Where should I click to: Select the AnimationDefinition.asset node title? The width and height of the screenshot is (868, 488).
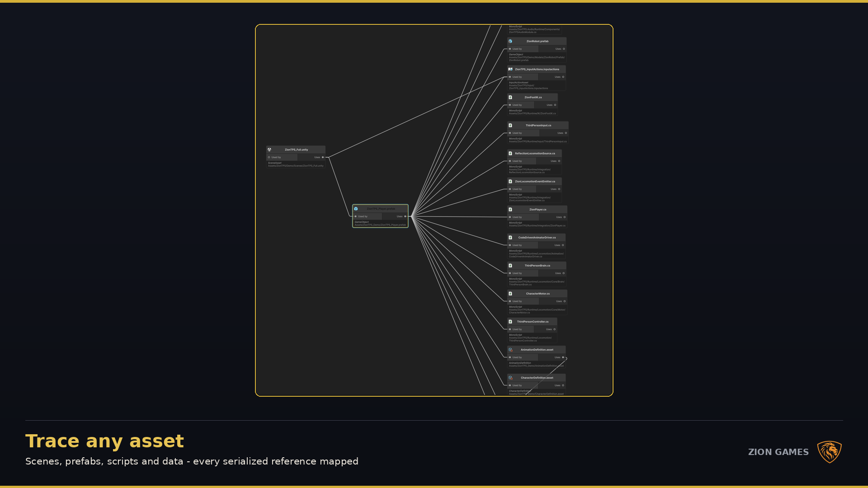click(x=537, y=349)
